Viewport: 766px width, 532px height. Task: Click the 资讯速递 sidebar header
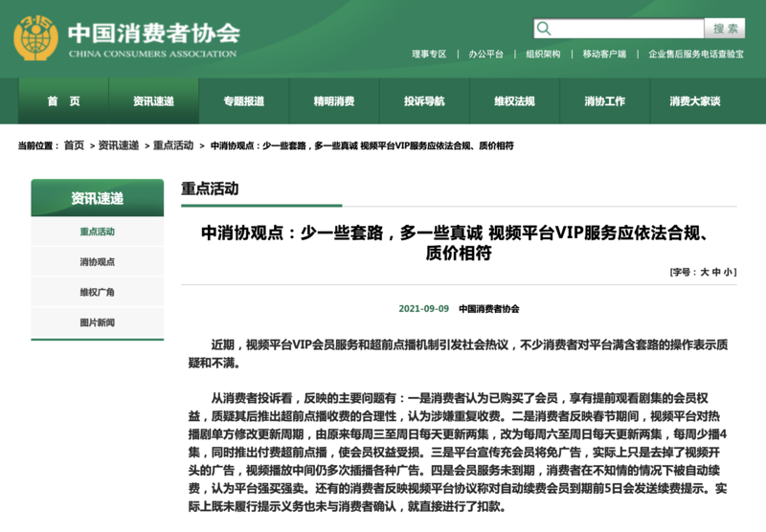(98, 198)
